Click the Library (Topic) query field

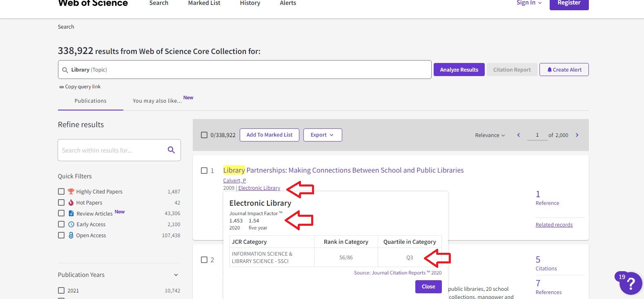(x=245, y=70)
